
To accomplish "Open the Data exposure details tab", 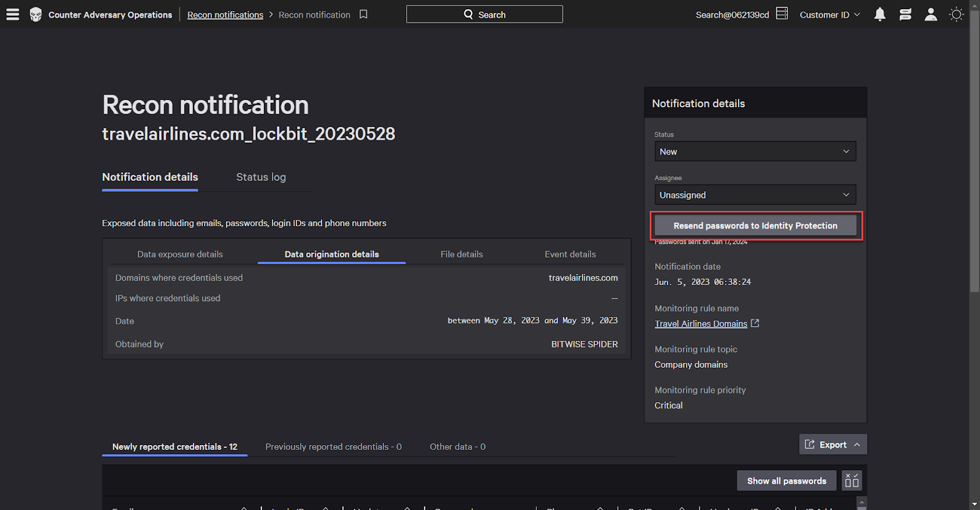I will pos(180,254).
